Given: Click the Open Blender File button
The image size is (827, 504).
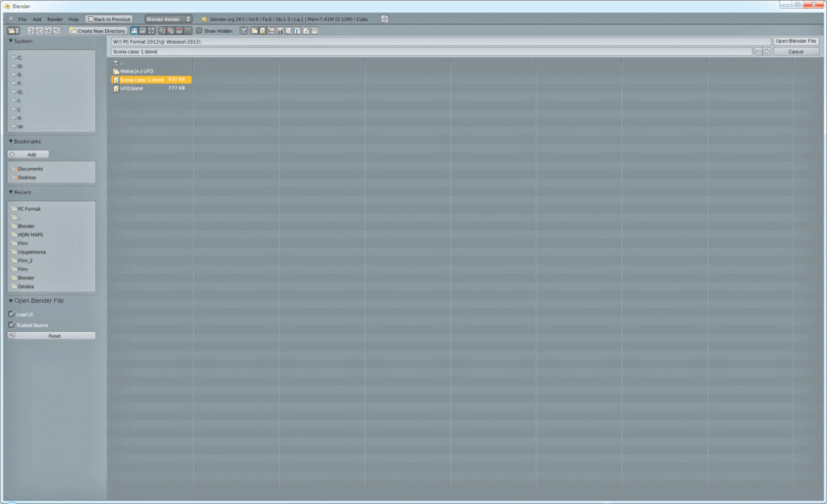Looking at the screenshot, I should [796, 40].
